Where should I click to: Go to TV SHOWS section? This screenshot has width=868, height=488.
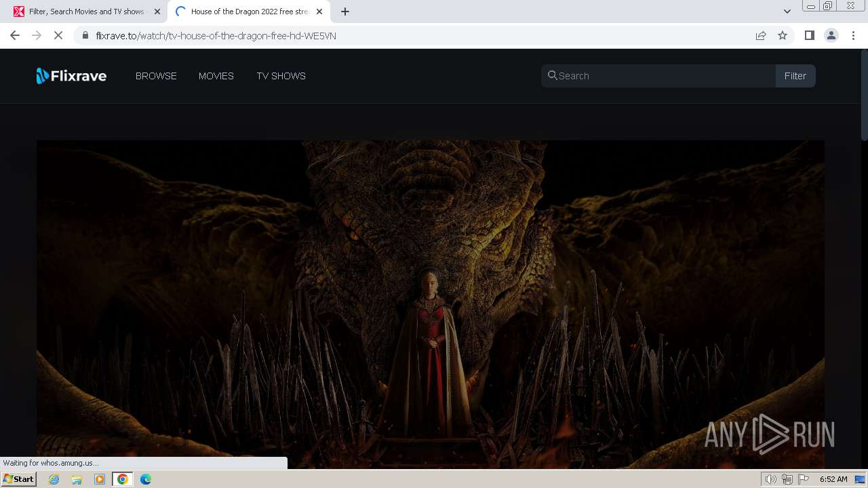click(281, 76)
